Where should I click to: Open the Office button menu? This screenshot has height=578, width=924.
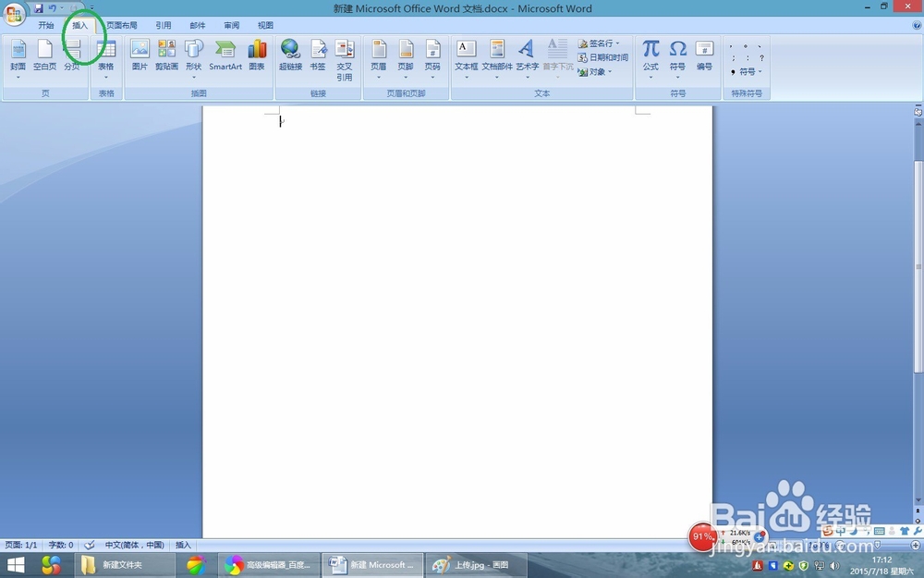click(14, 13)
